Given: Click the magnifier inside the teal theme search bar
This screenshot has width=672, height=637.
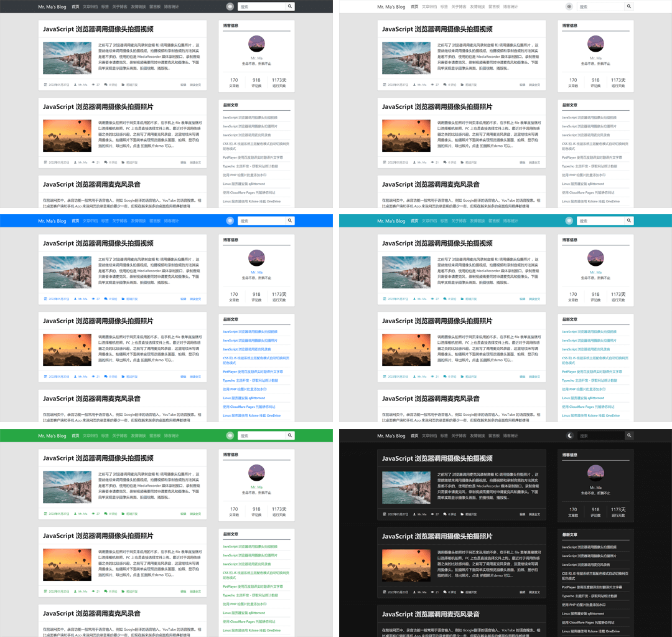Looking at the screenshot, I should (x=629, y=220).
